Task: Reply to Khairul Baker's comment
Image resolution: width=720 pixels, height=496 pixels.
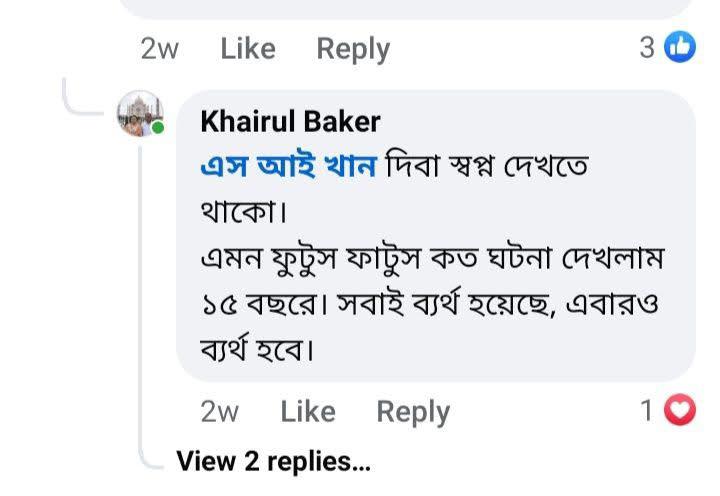Action: [x=413, y=411]
